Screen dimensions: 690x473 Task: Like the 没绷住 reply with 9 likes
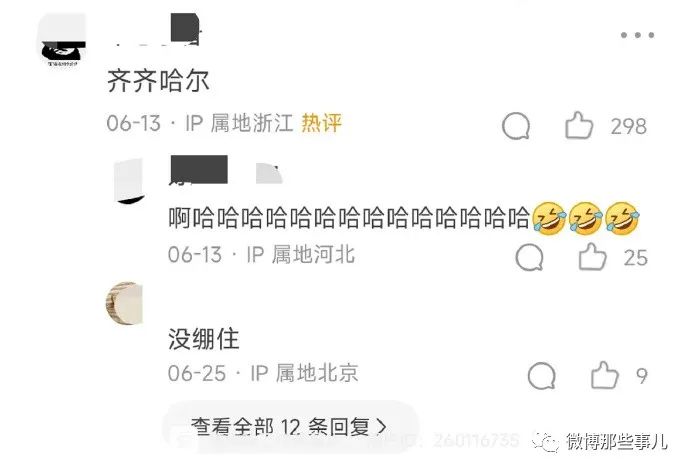click(x=605, y=374)
